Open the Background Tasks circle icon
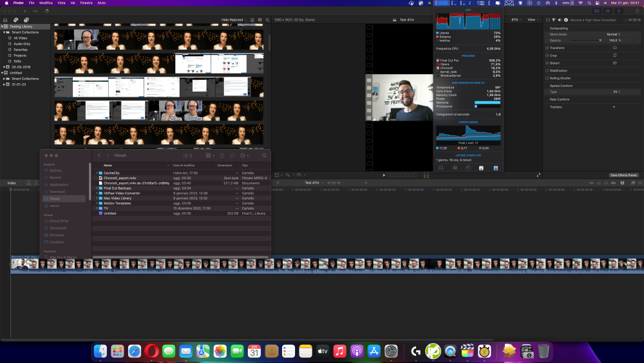Viewport: 644px width, 363px height. point(46,11)
